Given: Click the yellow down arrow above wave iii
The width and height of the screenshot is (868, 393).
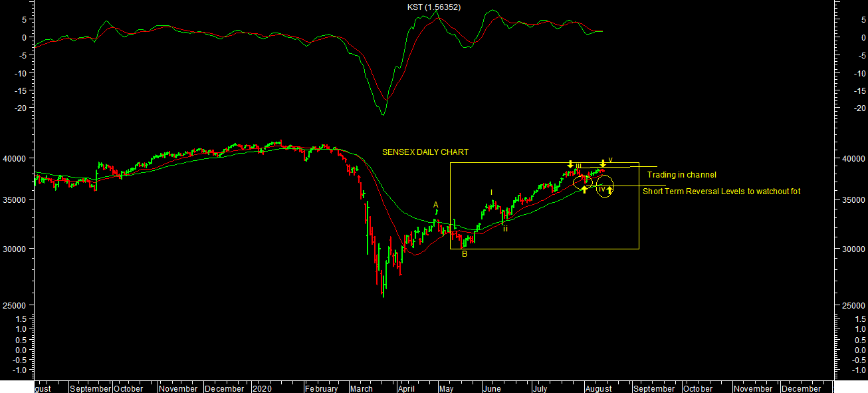Looking at the screenshot, I should 570,164.
